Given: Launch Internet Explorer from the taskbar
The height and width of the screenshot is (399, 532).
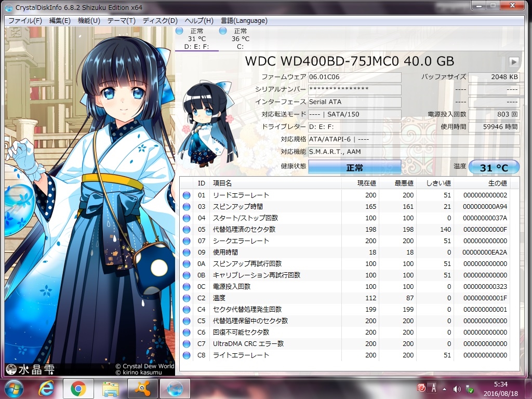Looking at the screenshot, I should pyautogui.click(x=46, y=389).
